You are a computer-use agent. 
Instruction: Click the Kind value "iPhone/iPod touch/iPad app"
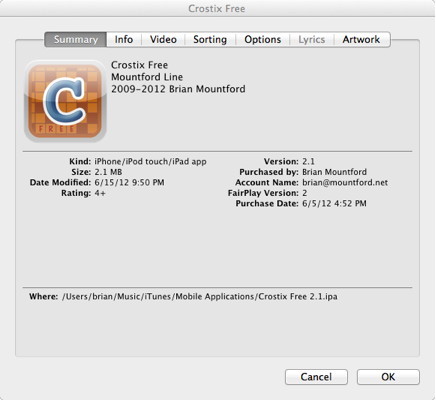coord(150,162)
